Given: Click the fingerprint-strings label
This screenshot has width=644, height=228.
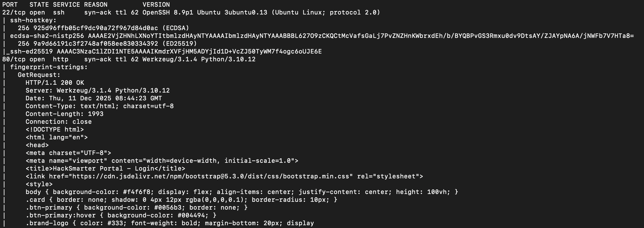Looking at the screenshot, I should click(49, 67).
